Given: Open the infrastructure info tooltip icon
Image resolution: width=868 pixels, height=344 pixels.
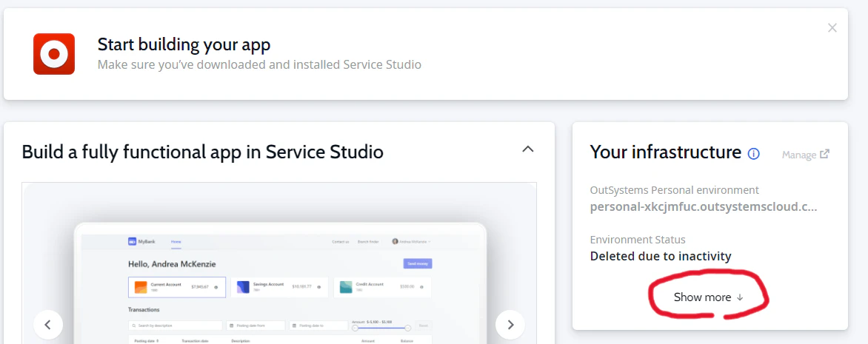Looking at the screenshot, I should point(753,154).
